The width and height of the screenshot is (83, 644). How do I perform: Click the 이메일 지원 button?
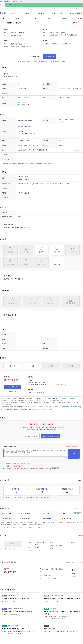tap(12, 391)
